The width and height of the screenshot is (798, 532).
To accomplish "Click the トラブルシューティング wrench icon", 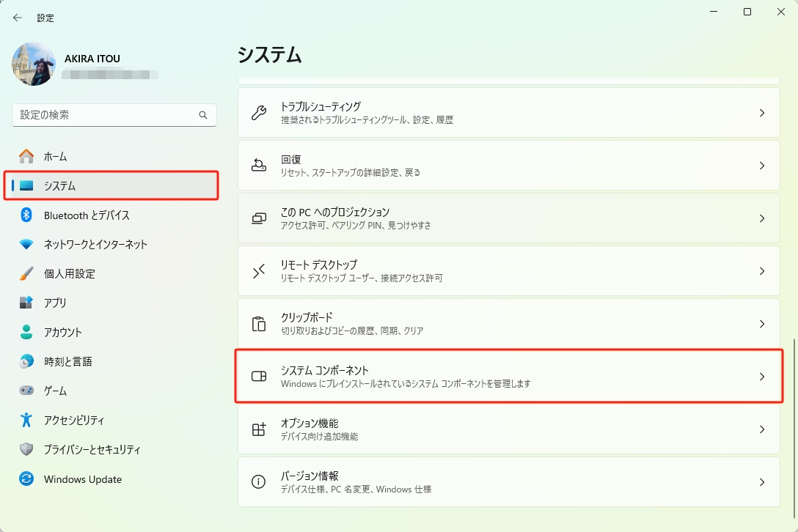I will (x=258, y=112).
